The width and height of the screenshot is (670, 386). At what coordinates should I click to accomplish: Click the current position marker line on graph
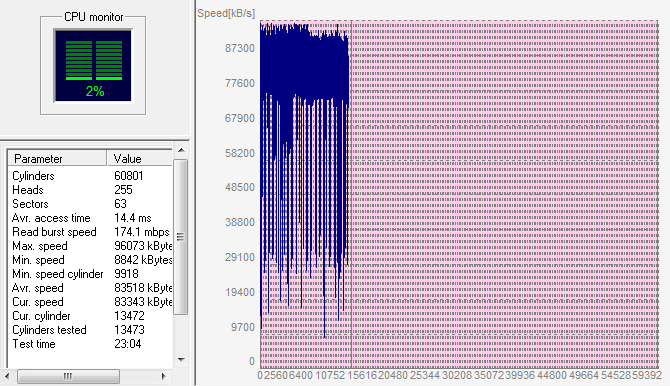[x=351, y=194]
